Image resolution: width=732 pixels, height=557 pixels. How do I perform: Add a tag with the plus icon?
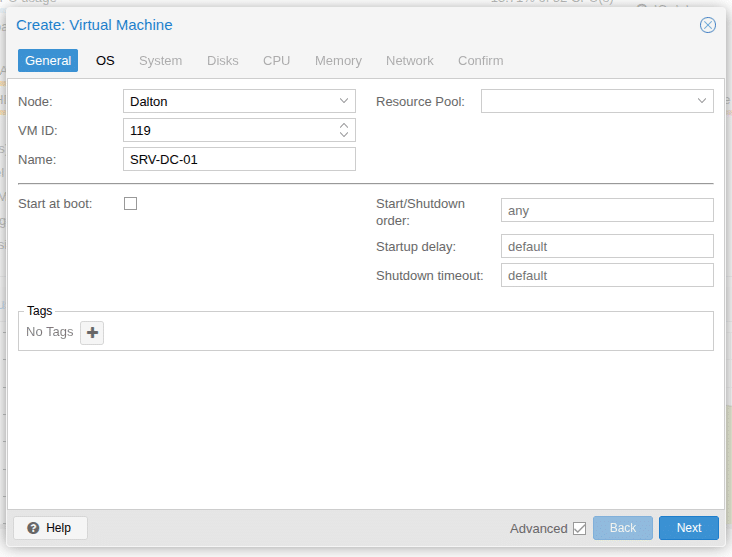(92, 333)
